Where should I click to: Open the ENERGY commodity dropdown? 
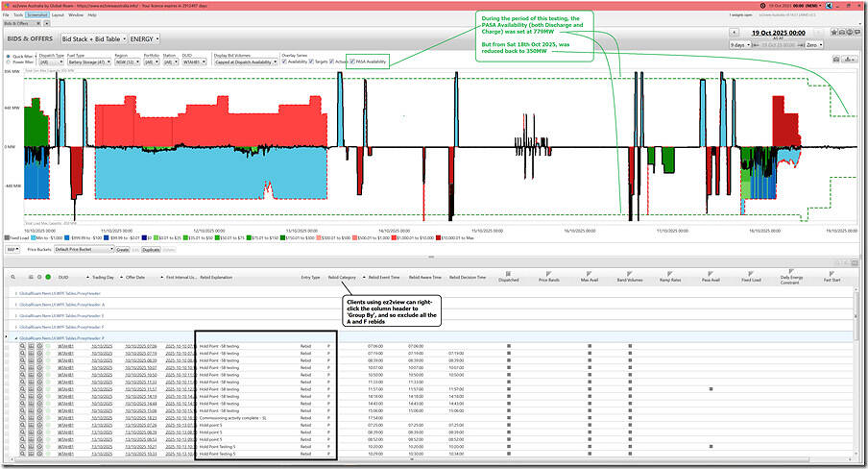(144, 38)
